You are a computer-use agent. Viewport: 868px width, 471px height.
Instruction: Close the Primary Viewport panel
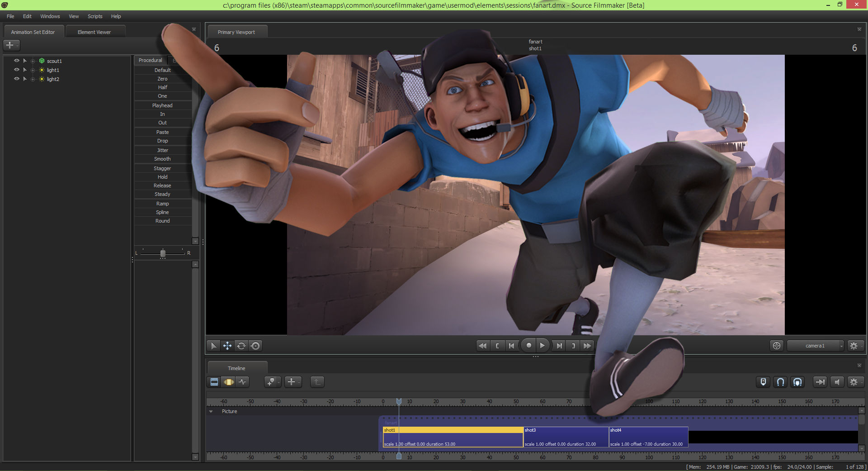[x=859, y=29]
